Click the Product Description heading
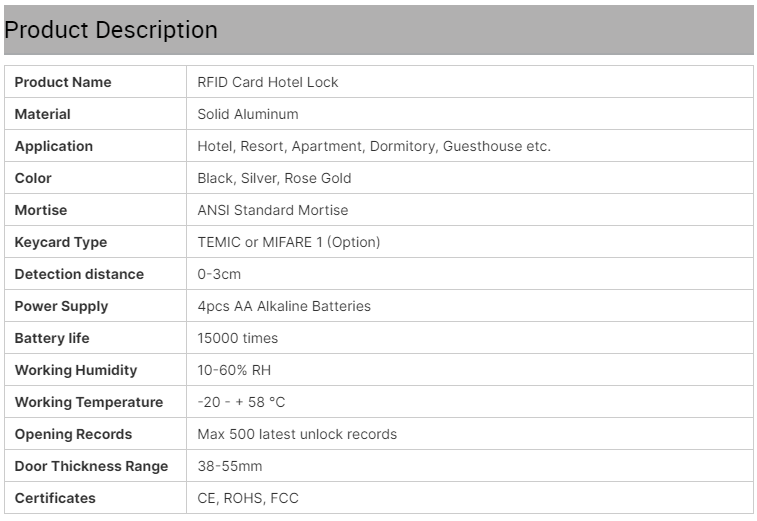 pyautogui.click(x=111, y=30)
